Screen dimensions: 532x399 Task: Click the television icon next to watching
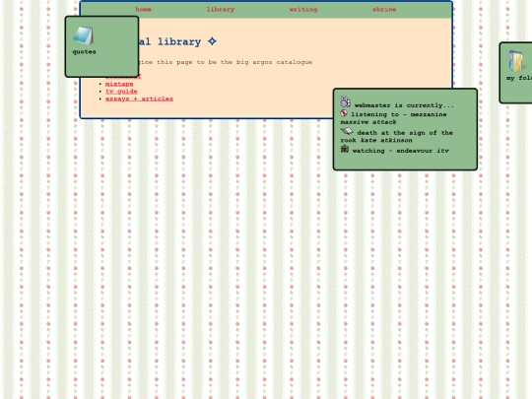click(345, 149)
